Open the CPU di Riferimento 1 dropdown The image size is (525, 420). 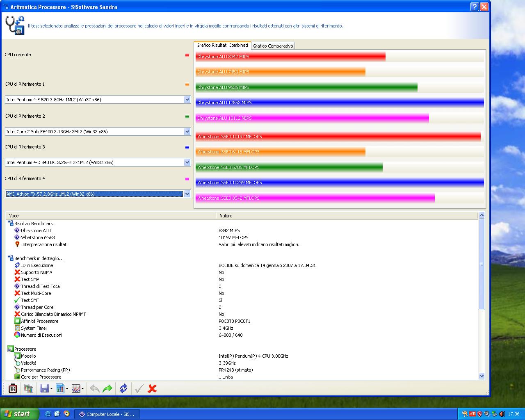[187, 100]
